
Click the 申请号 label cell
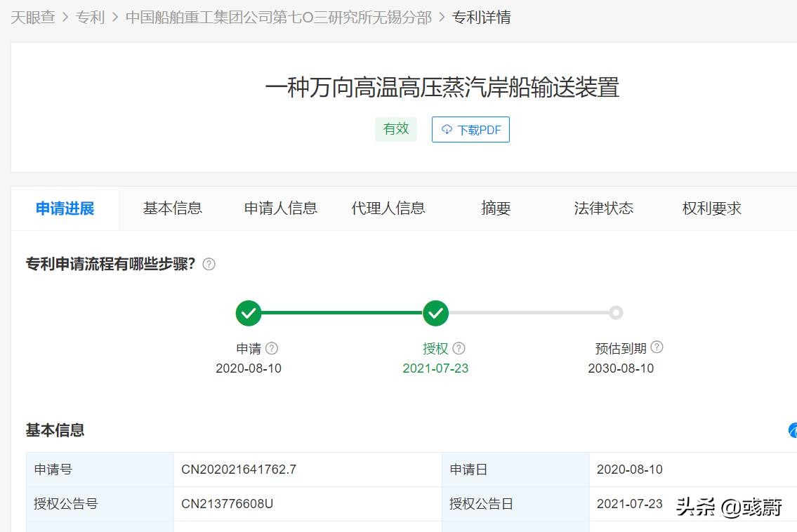coord(100,470)
